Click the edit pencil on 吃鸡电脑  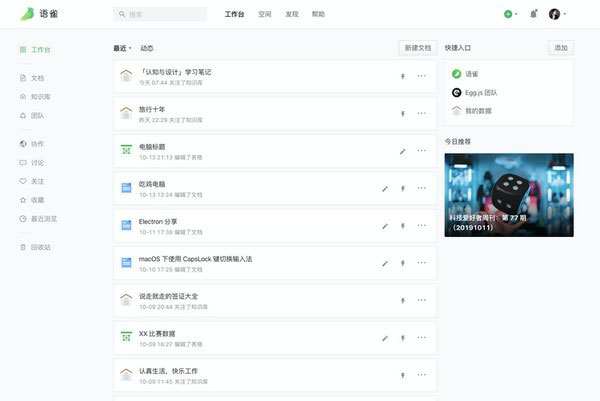click(x=385, y=188)
